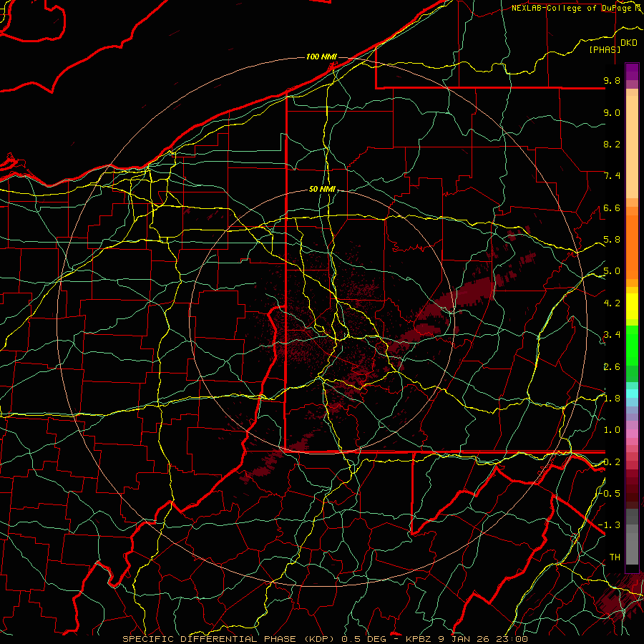644x644 pixels.
Task: Select the 9.0 scale value
Action: point(612,112)
